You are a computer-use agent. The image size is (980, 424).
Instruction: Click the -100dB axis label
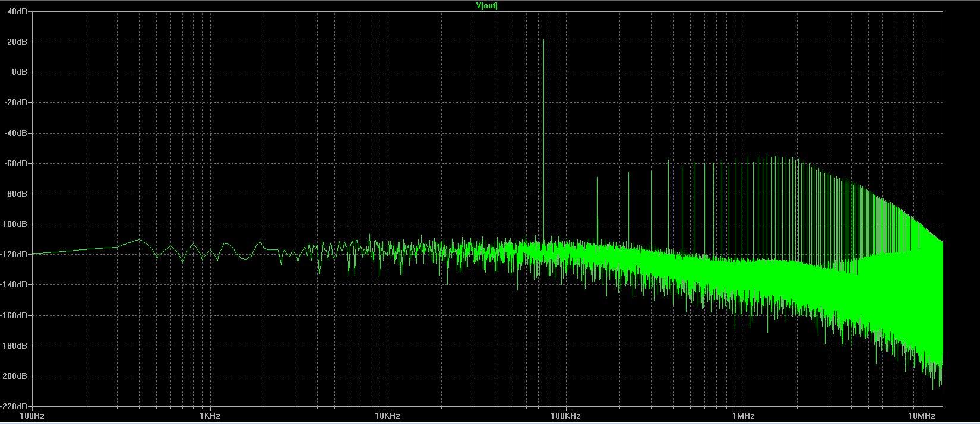[x=15, y=224]
